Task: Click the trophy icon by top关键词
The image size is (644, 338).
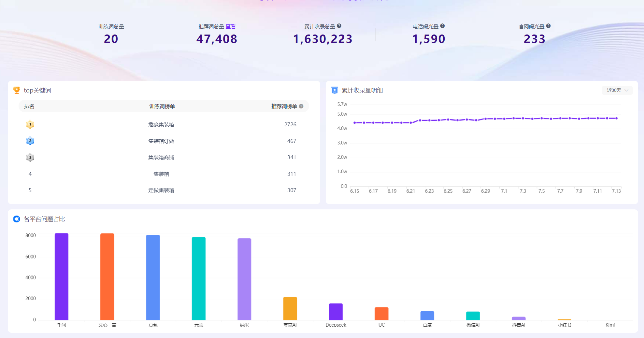Action: click(x=17, y=90)
